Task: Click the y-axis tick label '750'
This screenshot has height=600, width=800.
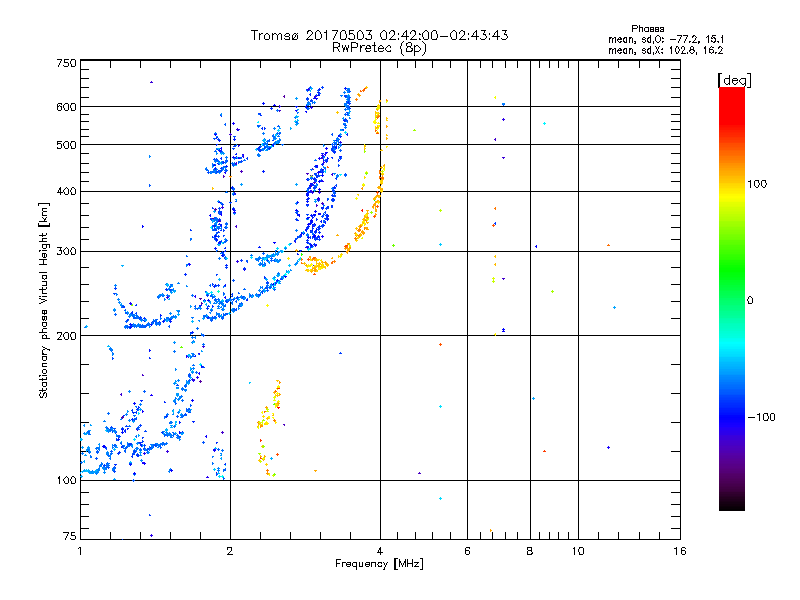Action: coord(66,63)
